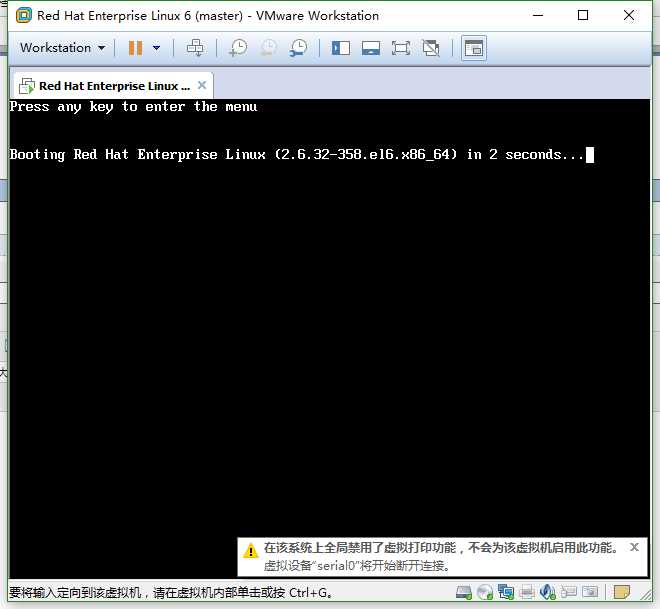Toggle the console view button
This screenshot has height=609, width=660.
[x=474, y=48]
